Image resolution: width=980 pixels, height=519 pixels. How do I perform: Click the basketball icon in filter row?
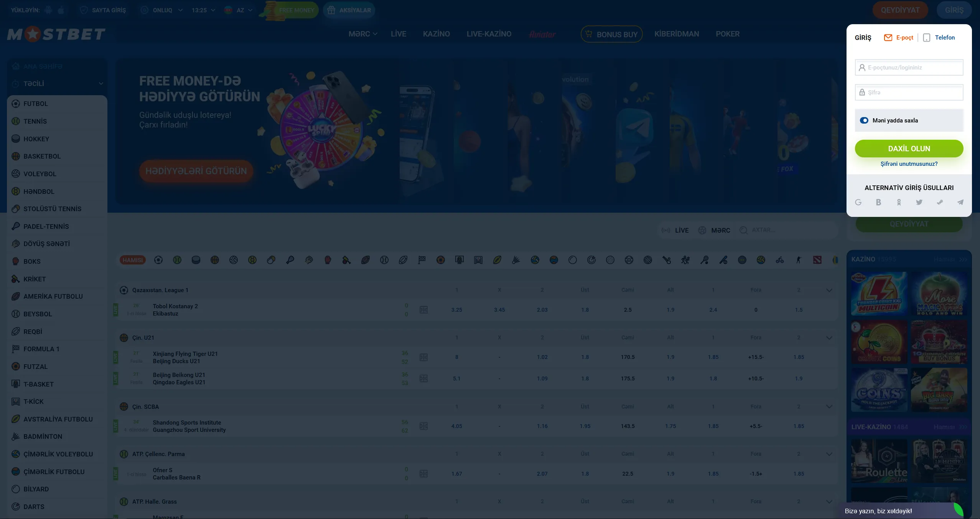[215, 260]
